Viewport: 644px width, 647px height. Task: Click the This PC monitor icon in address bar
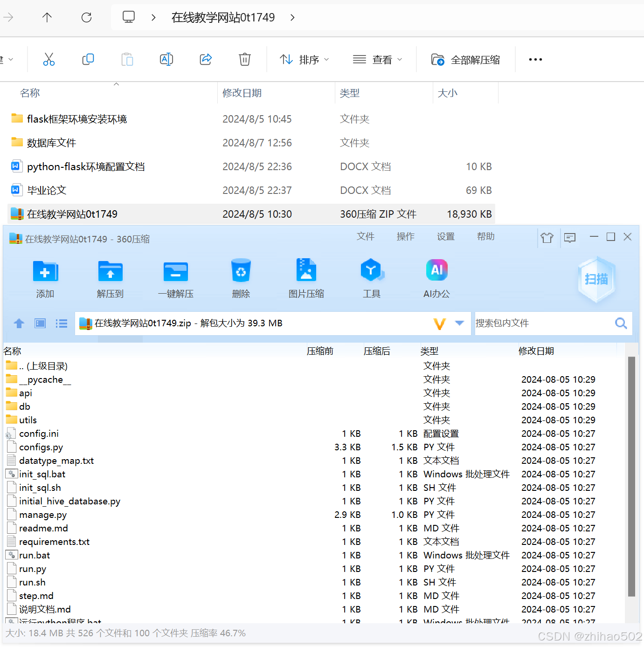129,17
